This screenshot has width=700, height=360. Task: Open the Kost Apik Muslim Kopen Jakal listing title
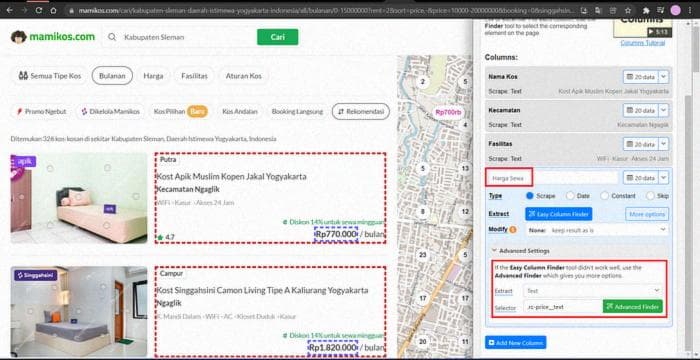coord(231,176)
